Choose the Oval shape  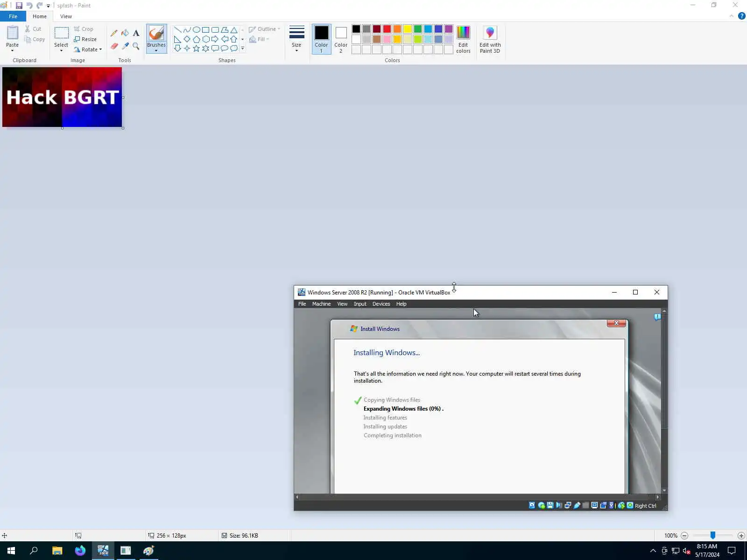(x=196, y=30)
